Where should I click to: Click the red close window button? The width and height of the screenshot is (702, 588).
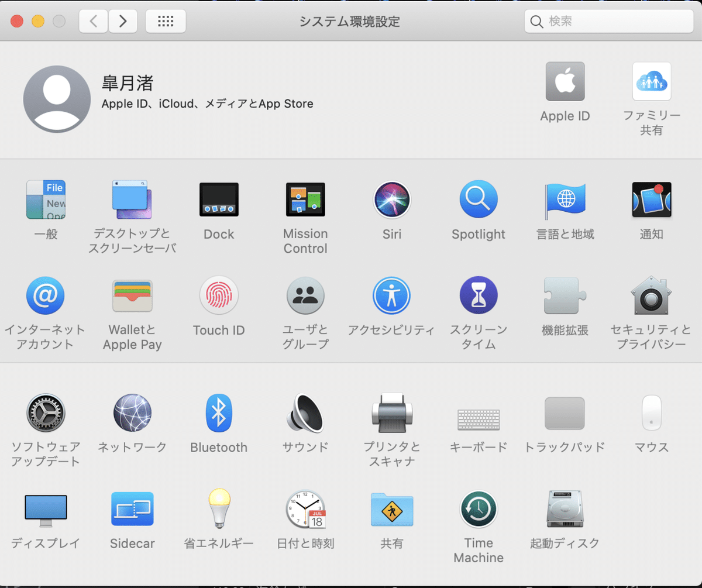(16, 22)
